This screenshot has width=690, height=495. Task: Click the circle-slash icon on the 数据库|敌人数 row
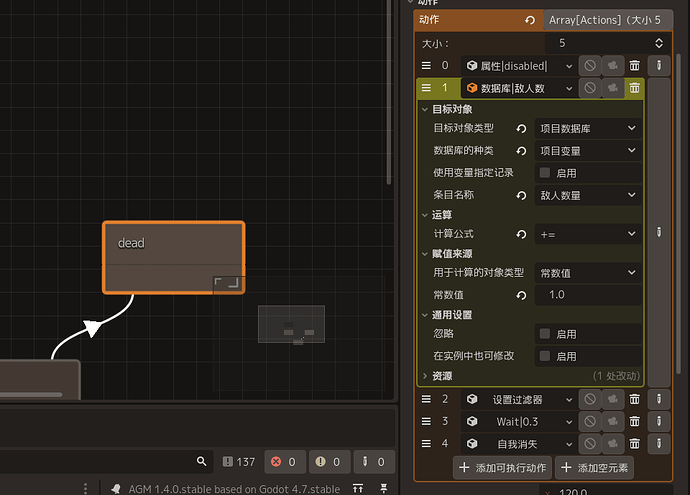(x=590, y=88)
